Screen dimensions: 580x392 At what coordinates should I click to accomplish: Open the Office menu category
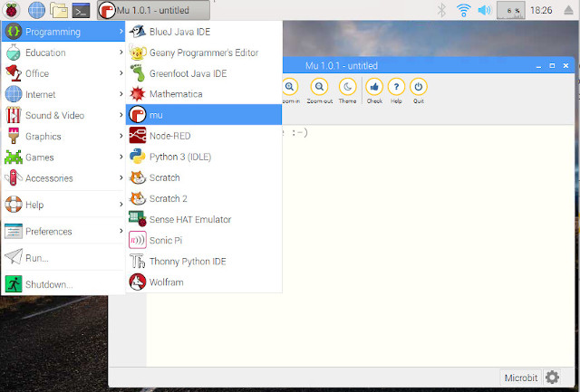click(x=63, y=73)
